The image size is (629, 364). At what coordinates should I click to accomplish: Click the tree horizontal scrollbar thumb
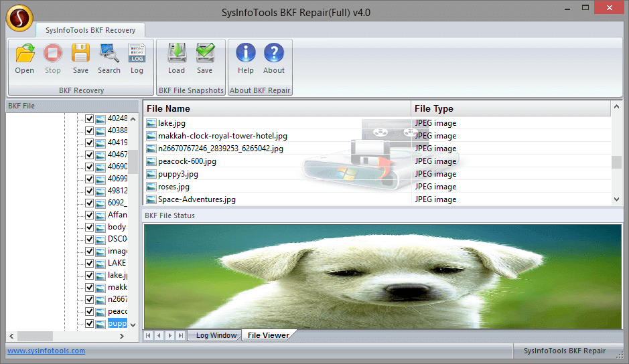pyautogui.click(x=36, y=336)
